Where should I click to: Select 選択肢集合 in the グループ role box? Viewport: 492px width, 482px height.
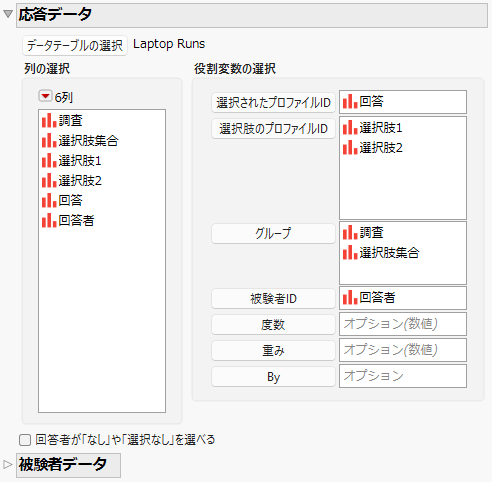(403, 253)
